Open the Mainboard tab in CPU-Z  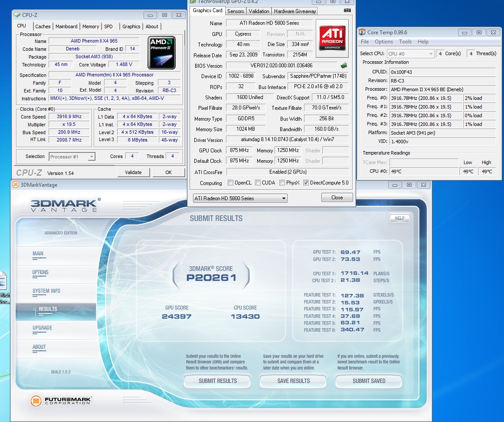click(x=66, y=26)
